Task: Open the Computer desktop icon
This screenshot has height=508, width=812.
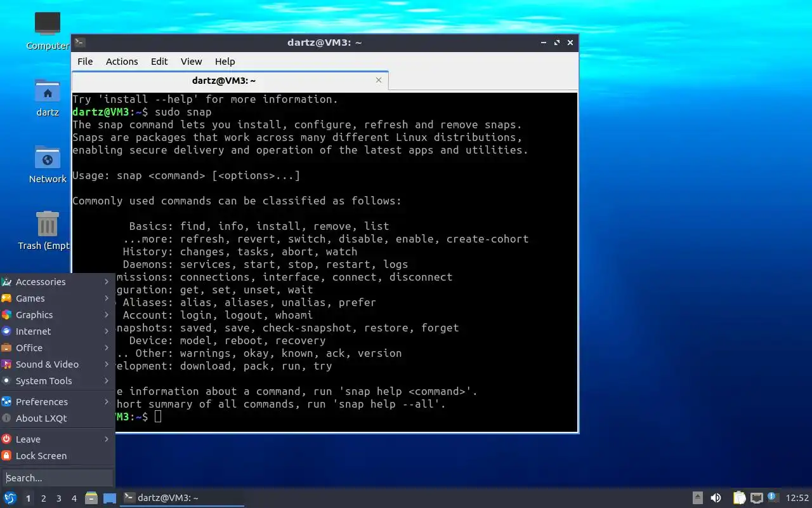Action: click(48, 24)
